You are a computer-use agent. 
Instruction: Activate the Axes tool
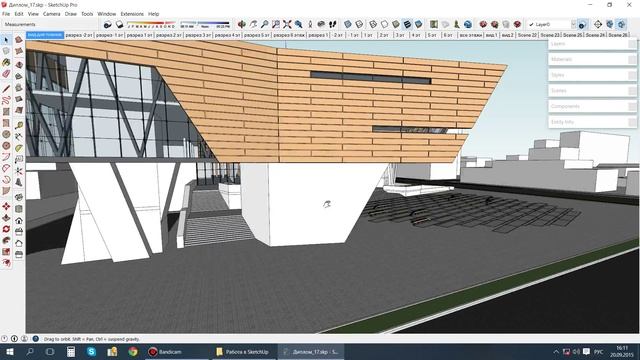click(19, 171)
